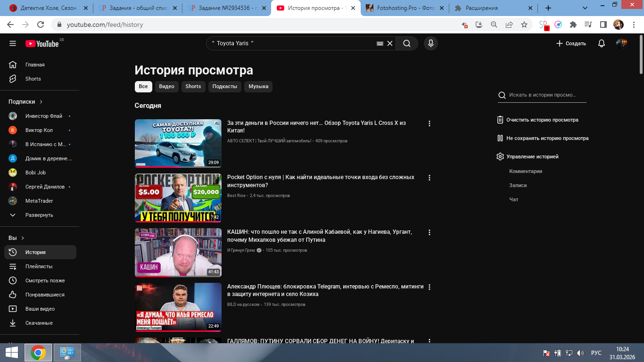Screen dimensions: 644x362
Task: Open the Вы section heading
Action: tap(16, 238)
